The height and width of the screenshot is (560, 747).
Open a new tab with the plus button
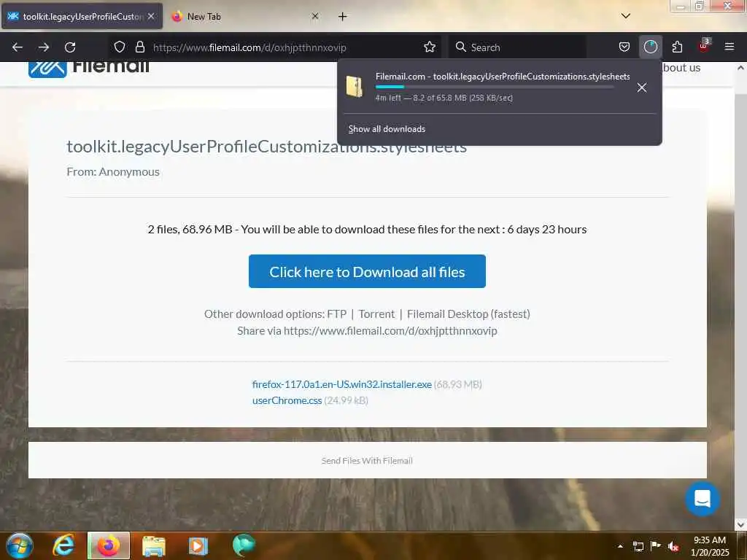pos(342,16)
